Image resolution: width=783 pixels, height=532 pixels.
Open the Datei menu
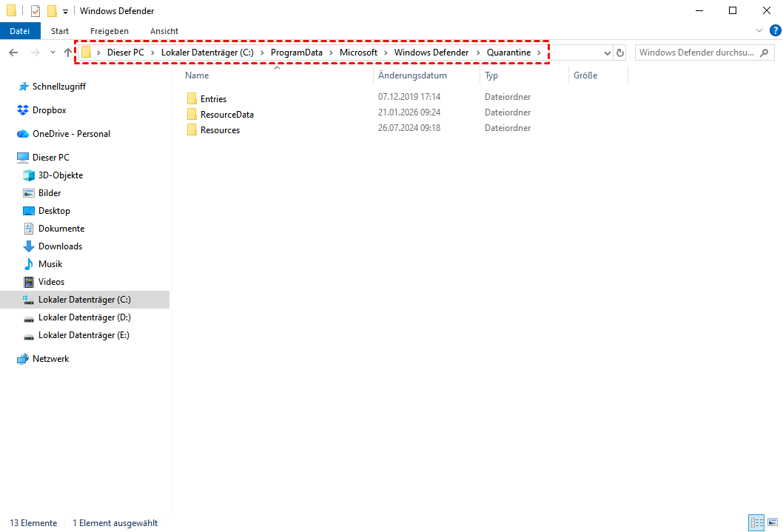click(x=20, y=31)
